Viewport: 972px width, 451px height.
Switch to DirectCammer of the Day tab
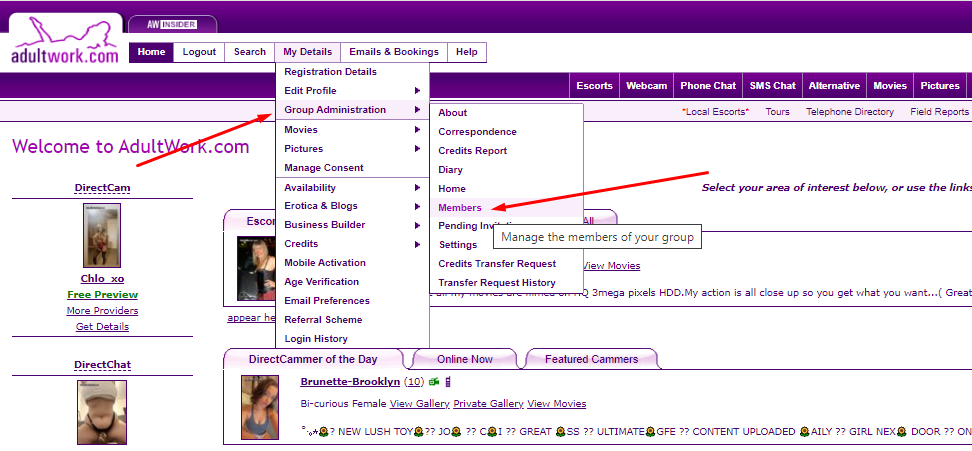[313, 359]
